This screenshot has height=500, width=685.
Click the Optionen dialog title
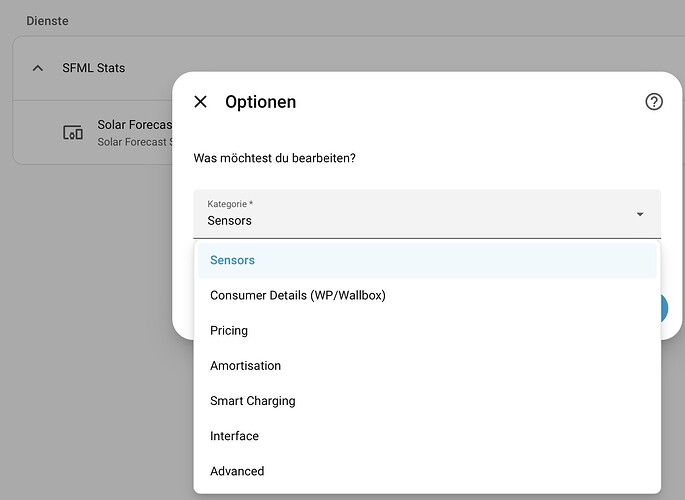tap(261, 102)
